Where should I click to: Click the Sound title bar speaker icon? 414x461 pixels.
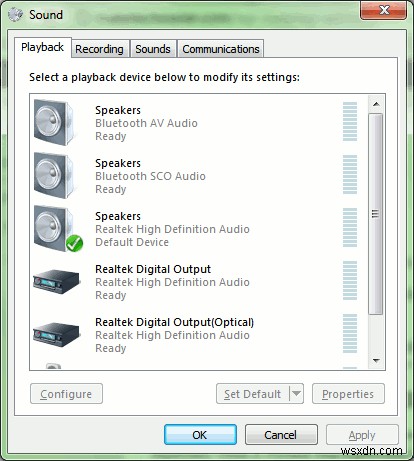point(15,15)
